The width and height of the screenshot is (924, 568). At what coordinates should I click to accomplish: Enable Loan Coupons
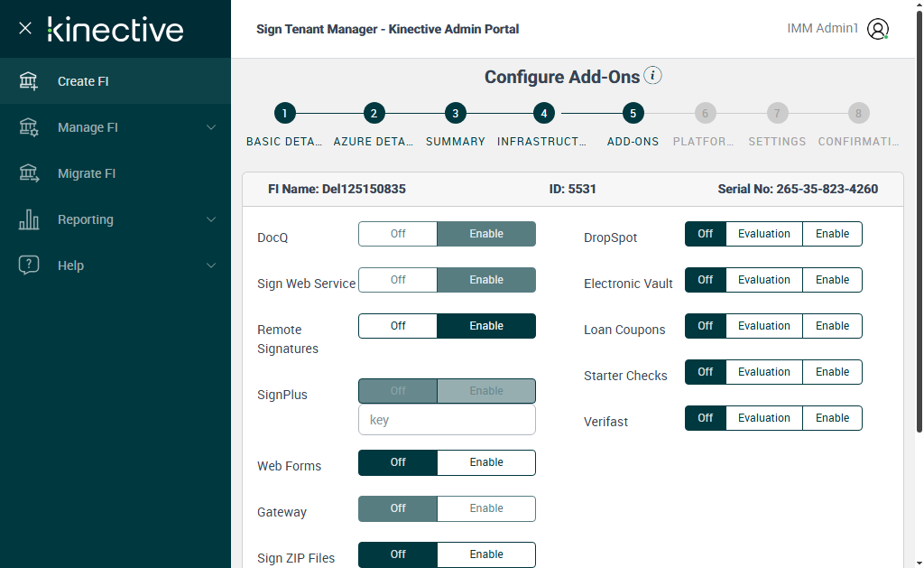832,326
